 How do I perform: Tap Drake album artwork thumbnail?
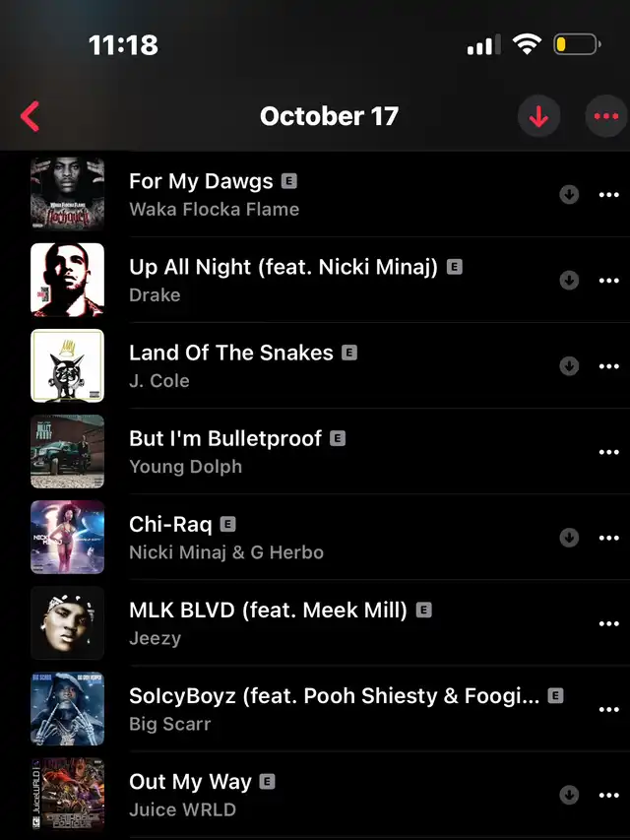[68, 281]
